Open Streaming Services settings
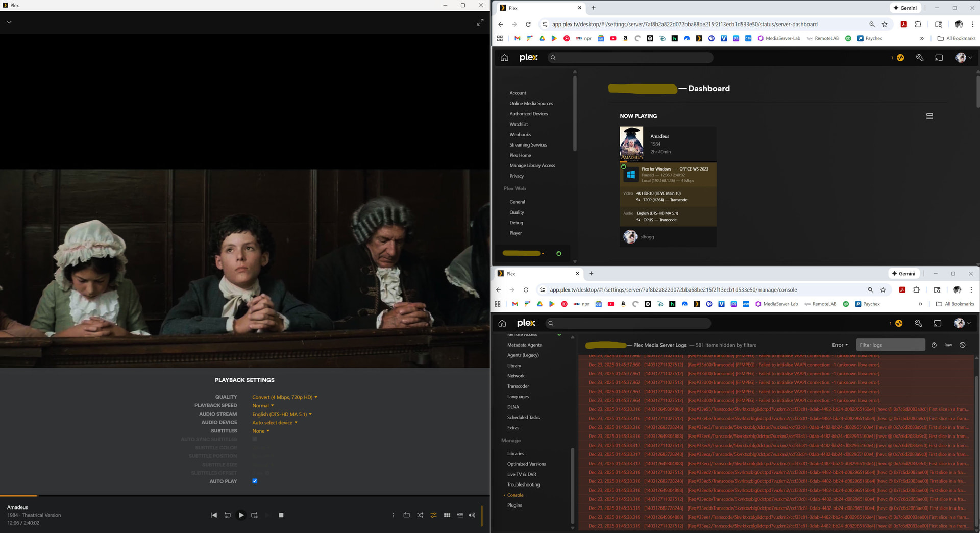This screenshot has width=980, height=533. click(x=528, y=145)
